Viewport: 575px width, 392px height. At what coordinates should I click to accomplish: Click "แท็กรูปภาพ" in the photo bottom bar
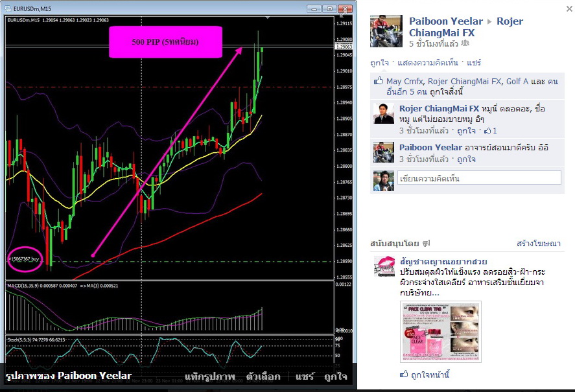[209, 376]
